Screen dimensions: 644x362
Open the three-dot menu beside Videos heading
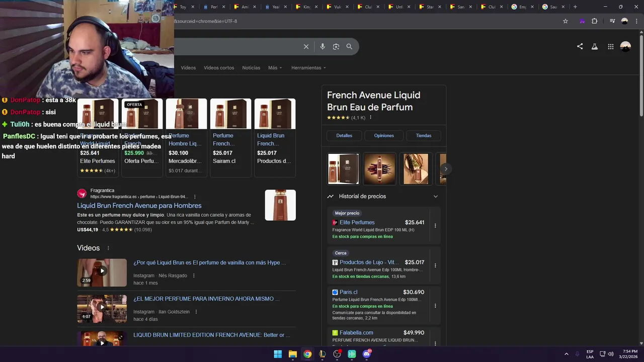coord(108,248)
